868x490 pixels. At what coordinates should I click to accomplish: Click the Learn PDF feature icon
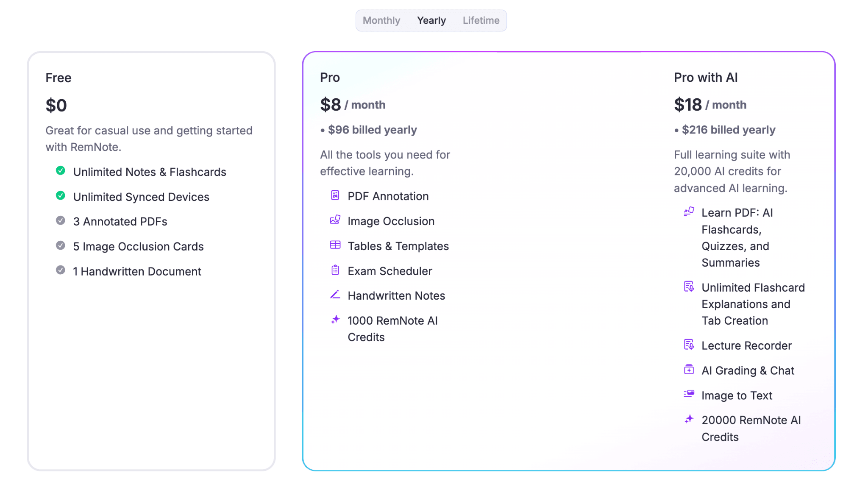(x=689, y=212)
